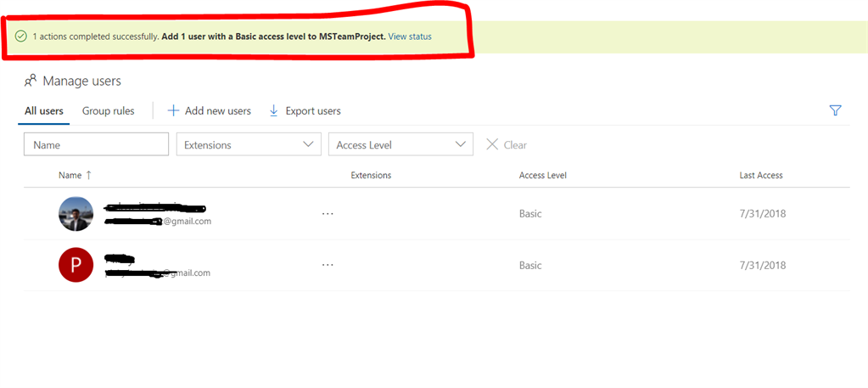Click Basic access level of P-avatar user
Image resolution: width=868 pixels, height=388 pixels.
click(x=530, y=265)
